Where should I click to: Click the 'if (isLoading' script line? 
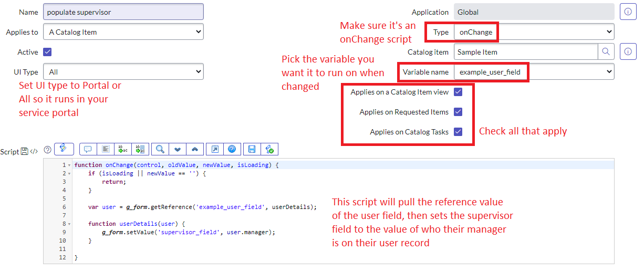pyautogui.click(x=147, y=173)
